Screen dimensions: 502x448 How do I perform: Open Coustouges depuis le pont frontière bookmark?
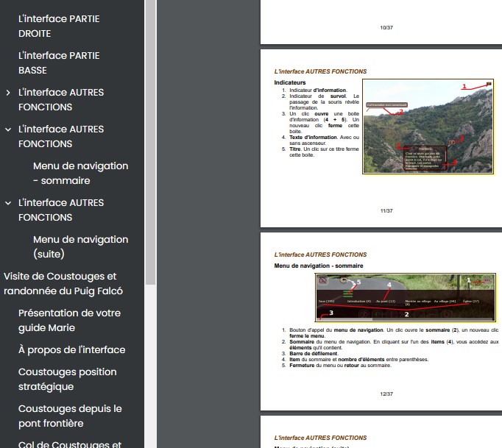point(70,416)
